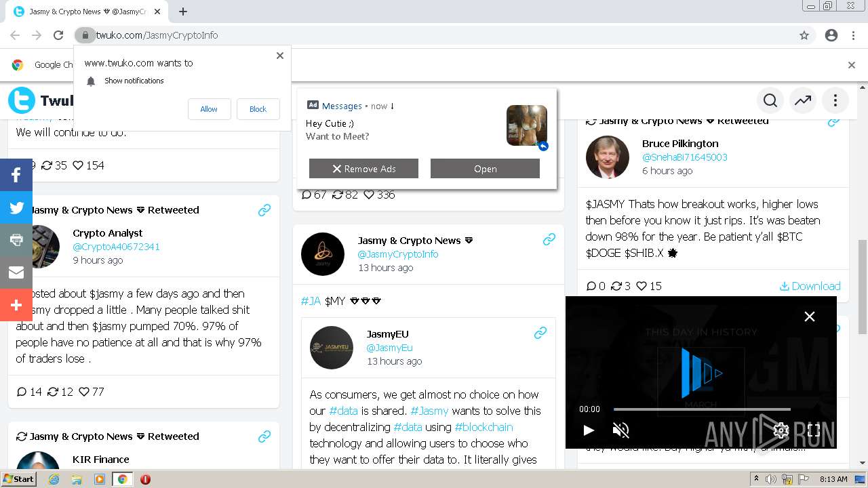Viewport: 868px width, 488px height.
Task: Open the trending chart icon
Action: coord(803,100)
